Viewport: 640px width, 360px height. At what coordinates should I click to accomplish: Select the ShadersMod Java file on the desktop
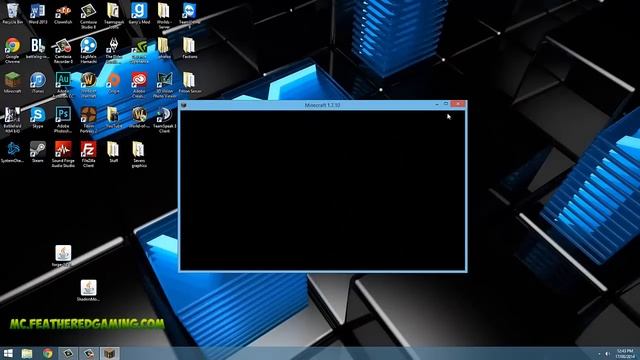coord(88,291)
